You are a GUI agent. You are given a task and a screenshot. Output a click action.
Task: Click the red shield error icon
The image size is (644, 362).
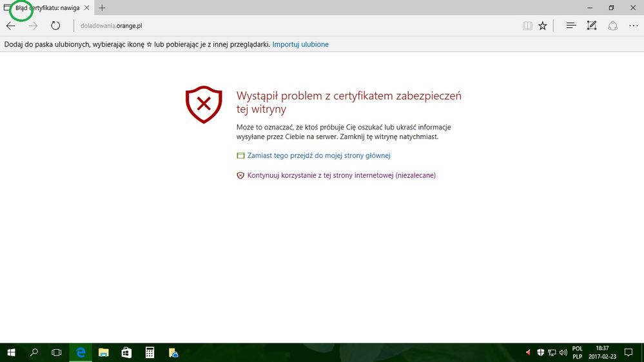click(204, 104)
